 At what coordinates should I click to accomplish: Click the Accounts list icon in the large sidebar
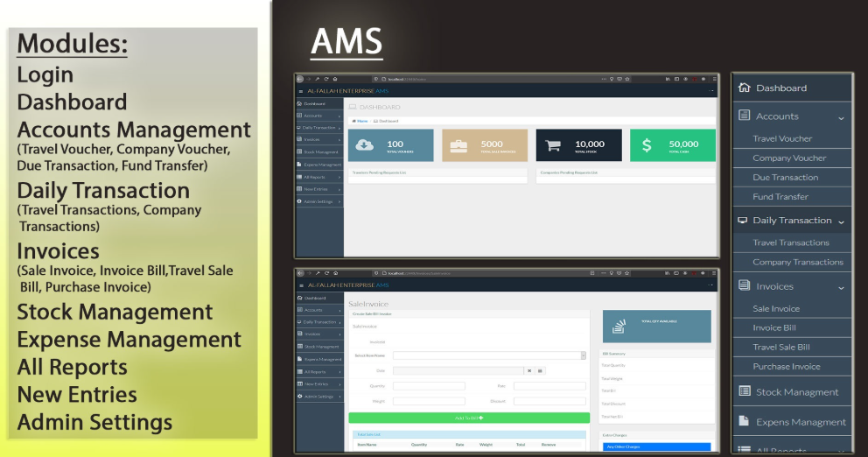745,116
